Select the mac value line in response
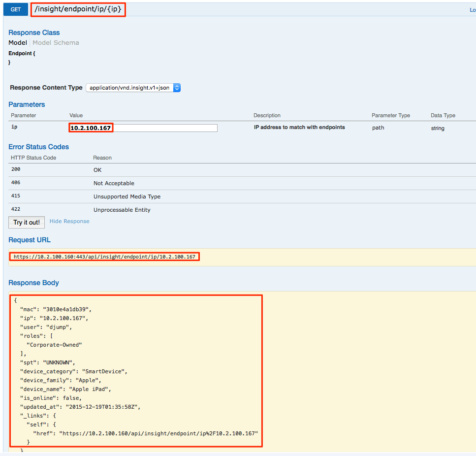 point(56,309)
